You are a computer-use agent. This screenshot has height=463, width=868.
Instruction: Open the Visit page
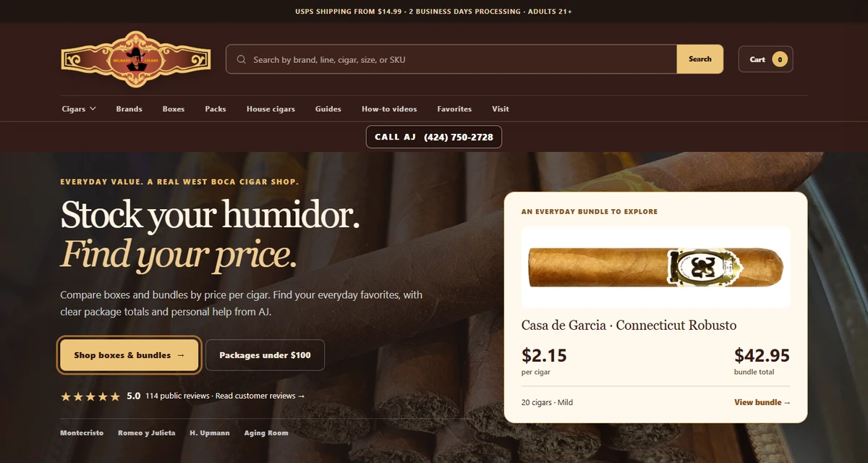[501, 109]
